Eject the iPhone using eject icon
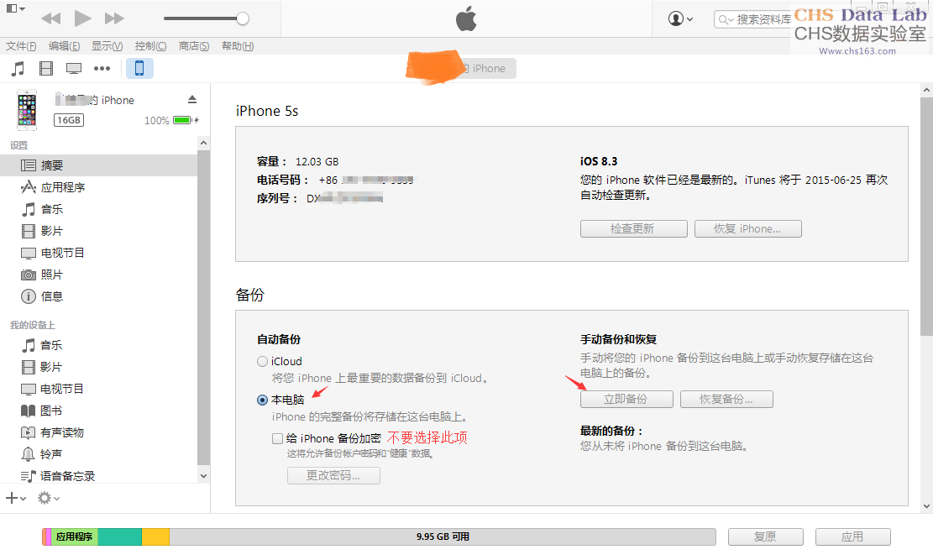933x560 pixels. (x=192, y=99)
